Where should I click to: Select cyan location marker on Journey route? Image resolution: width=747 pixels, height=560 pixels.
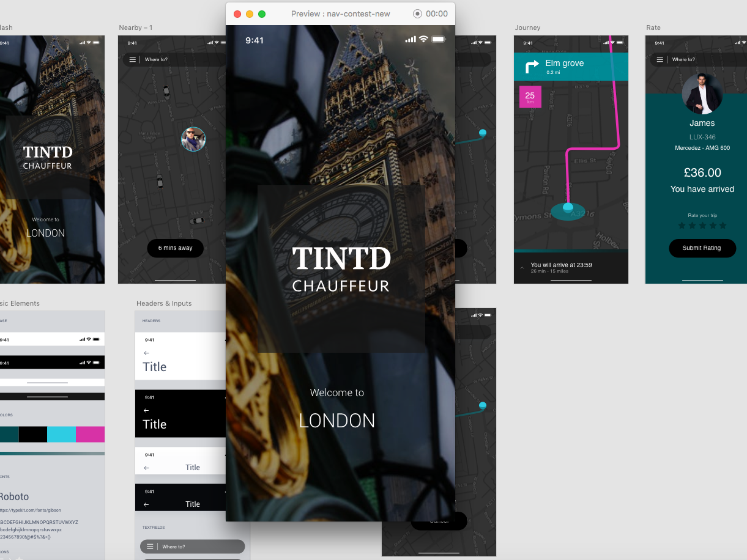click(x=568, y=207)
